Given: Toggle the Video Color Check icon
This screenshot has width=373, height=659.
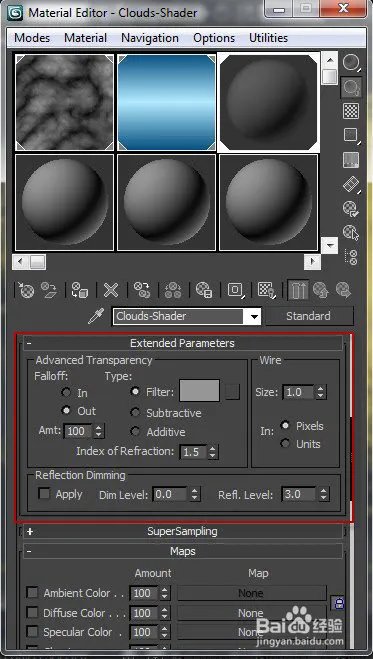Looking at the screenshot, I should pyautogui.click(x=351, y=160).
